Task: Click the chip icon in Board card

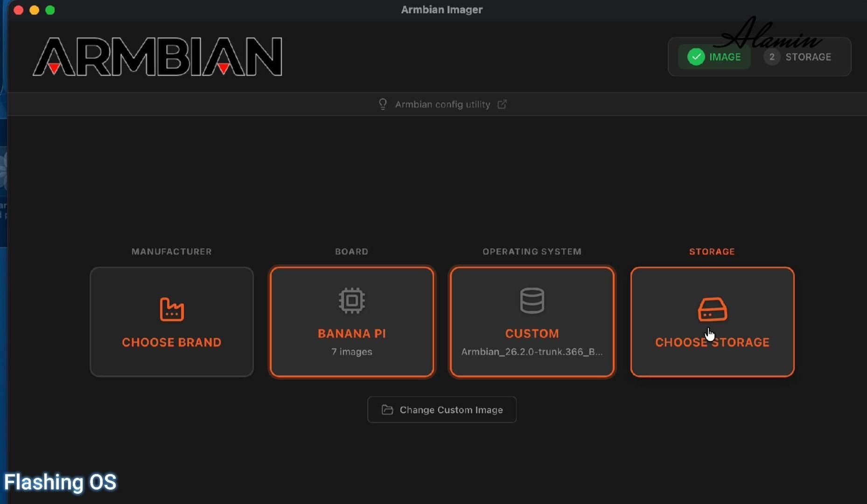Action: 352,300
